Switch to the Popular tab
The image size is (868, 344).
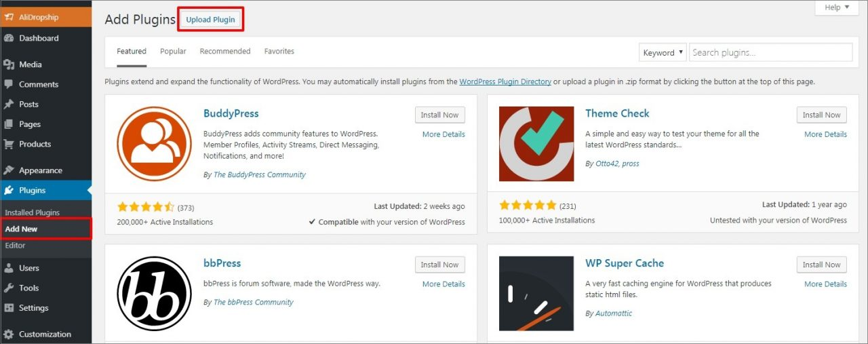(x=173, y=52)
